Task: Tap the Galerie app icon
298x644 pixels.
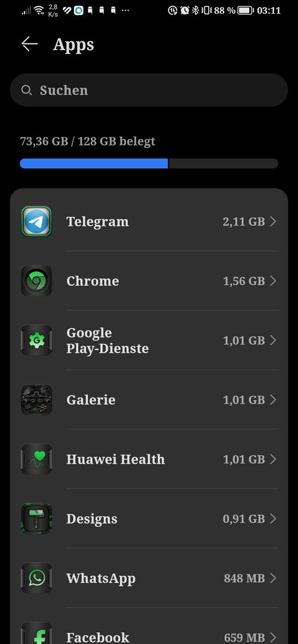Action: pos(36,400)
